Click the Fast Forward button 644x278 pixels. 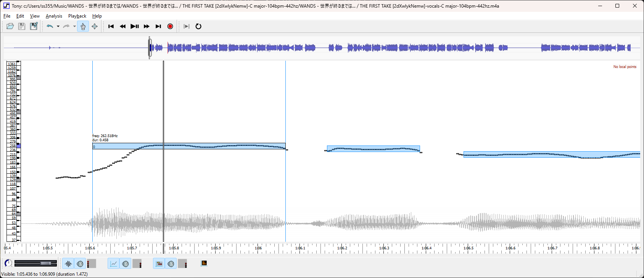(147, 26)
